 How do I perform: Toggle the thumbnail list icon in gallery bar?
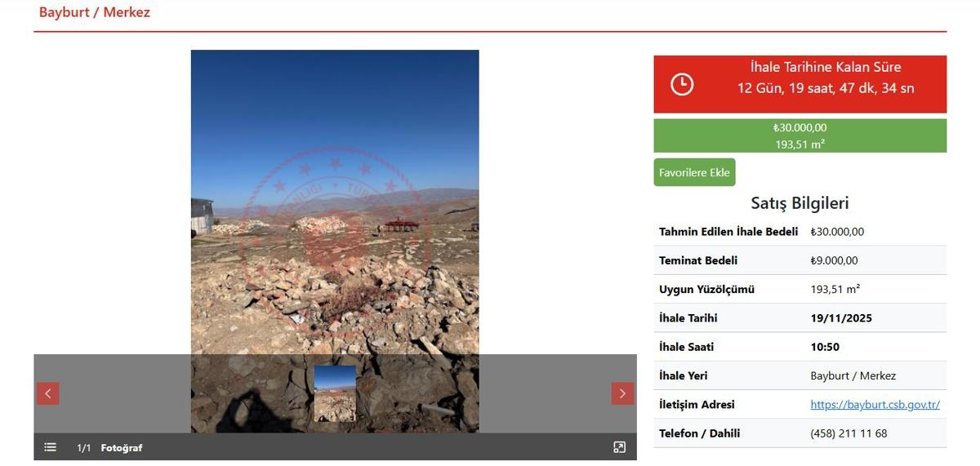pos(51,447)
